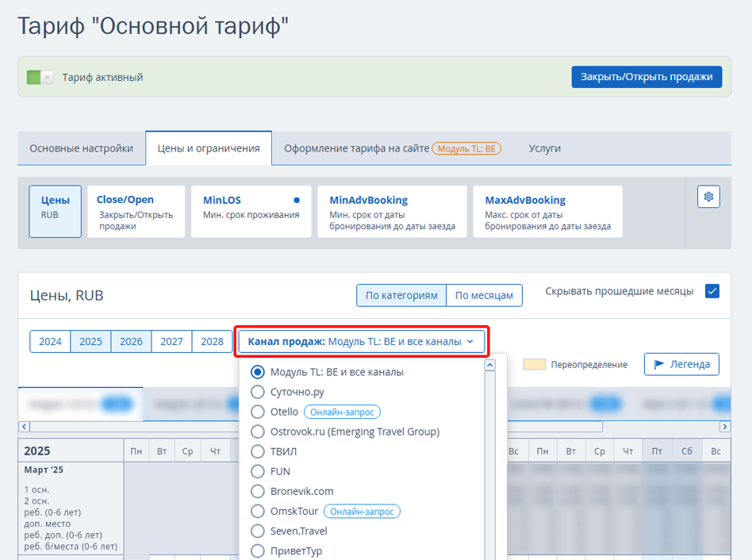This screenshot has height=560, width=752.
Task: Click the horizontal calendar scrollbar
Action: coord(317,427)
